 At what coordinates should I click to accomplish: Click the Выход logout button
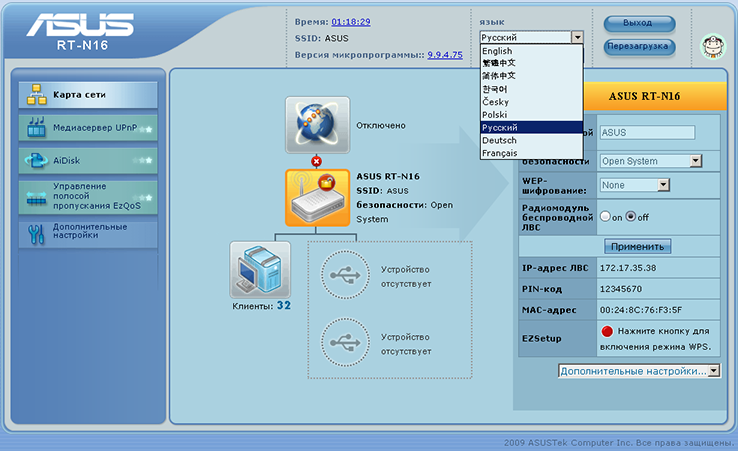(639, 23)
